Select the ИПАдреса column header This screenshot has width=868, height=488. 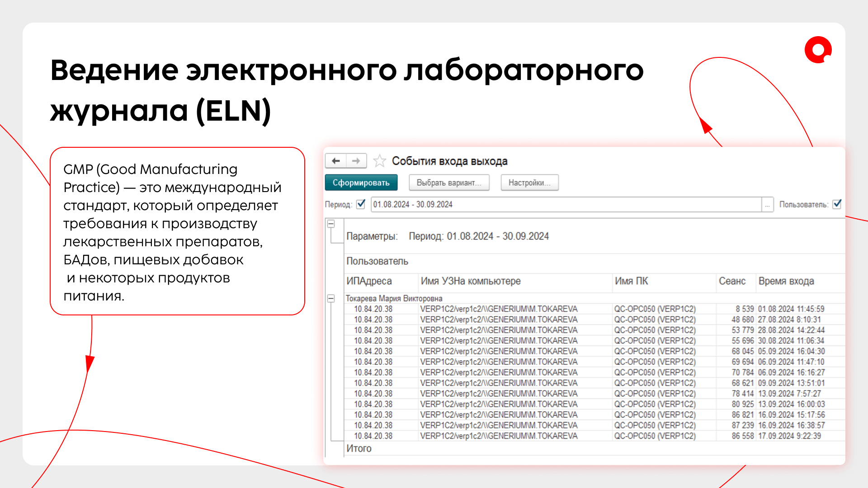[369, 281]
